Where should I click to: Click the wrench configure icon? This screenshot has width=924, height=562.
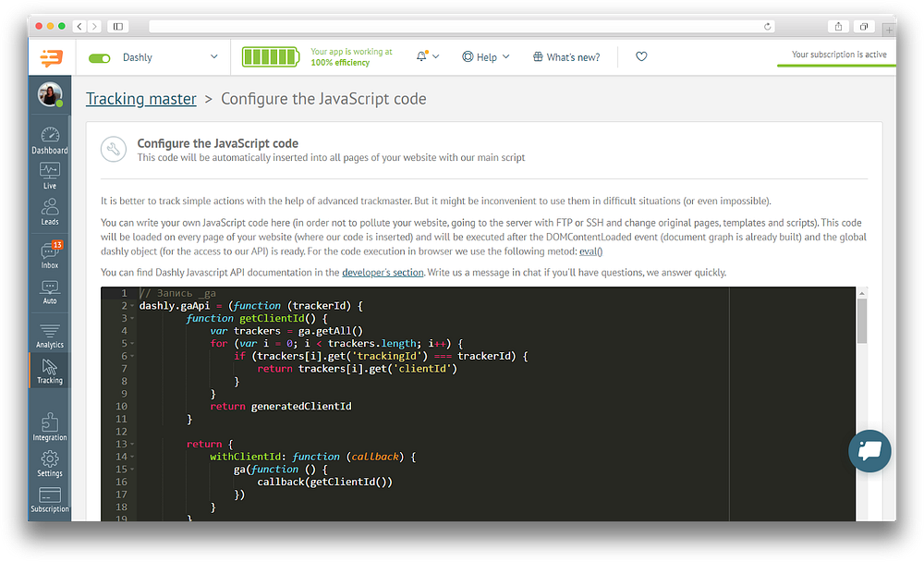113,149
